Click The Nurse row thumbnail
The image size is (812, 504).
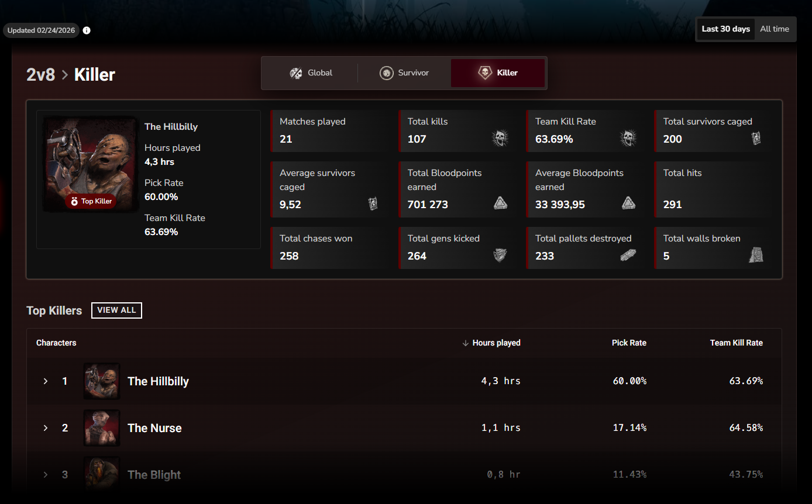(x=102, y=428)
